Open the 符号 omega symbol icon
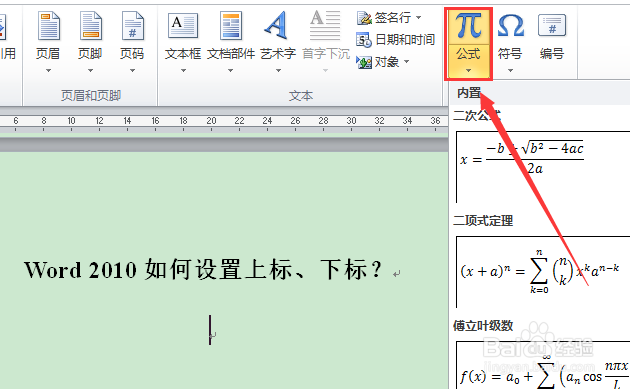The width and height of the screenshot is (630, 389). [510, 26]
